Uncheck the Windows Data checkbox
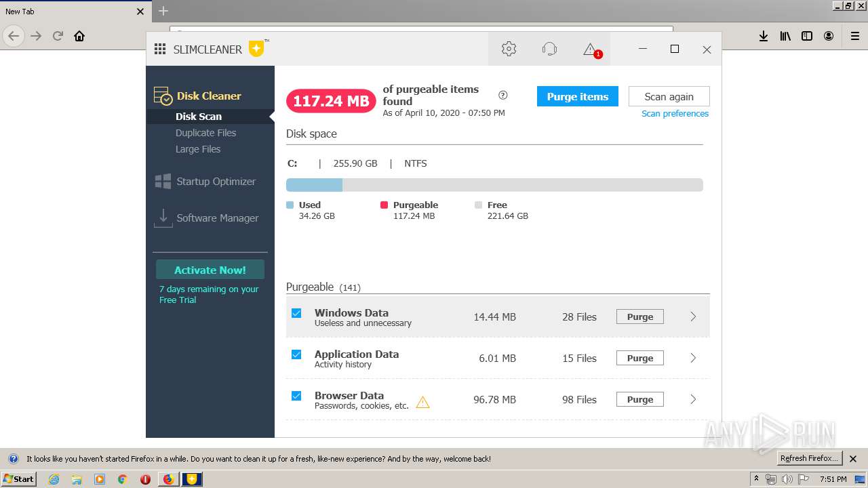 point(296,313)
